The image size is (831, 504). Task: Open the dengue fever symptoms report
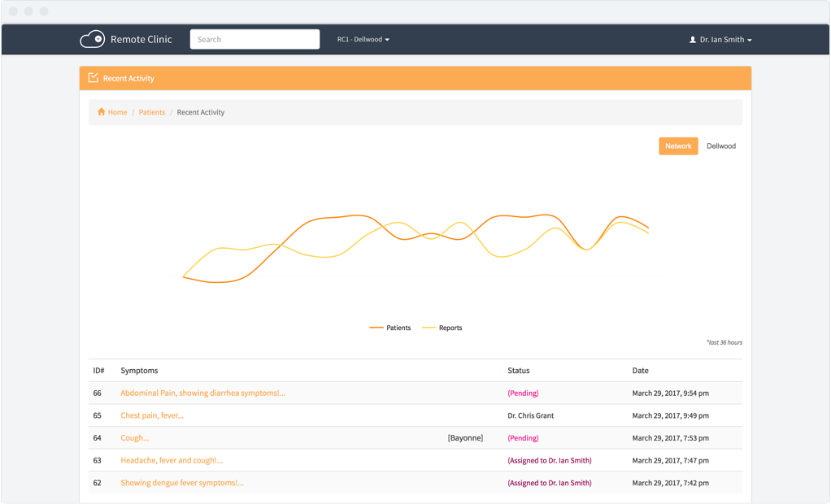[x=182, y=483]
